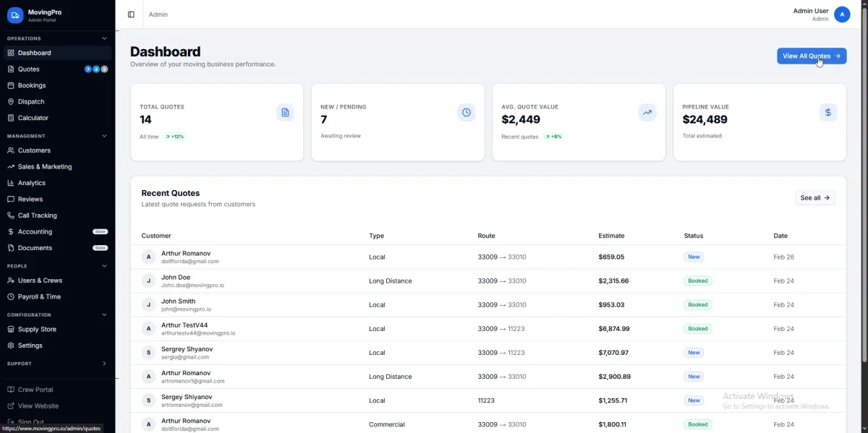Open Payroll & Time page
The image size is (868, 433).
pos(39,296)
